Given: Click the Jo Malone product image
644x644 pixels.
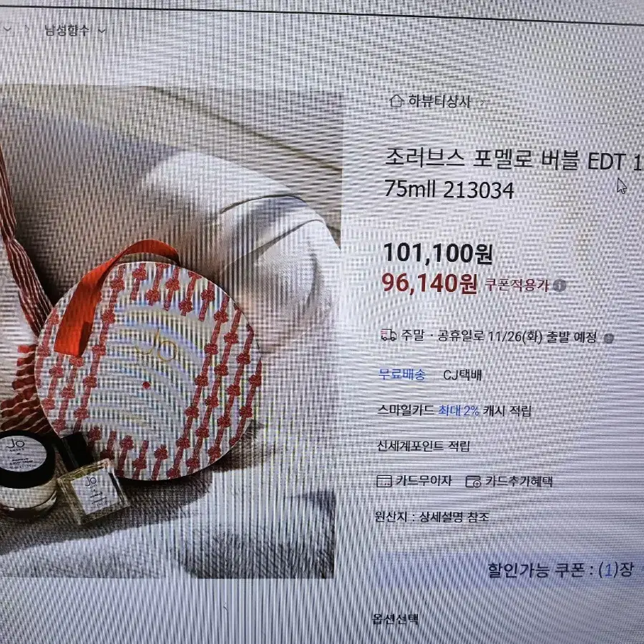Looking at the screenshot, I should coord(169,331).
